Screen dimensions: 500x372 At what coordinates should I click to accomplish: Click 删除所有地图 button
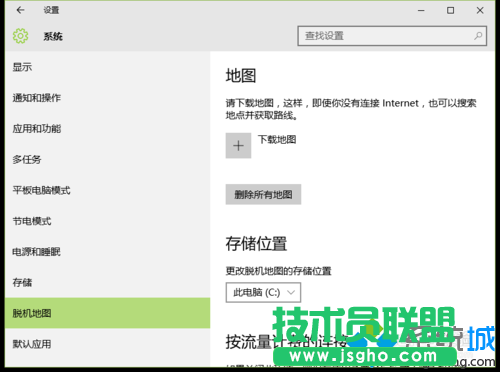(x=263, y=194)
